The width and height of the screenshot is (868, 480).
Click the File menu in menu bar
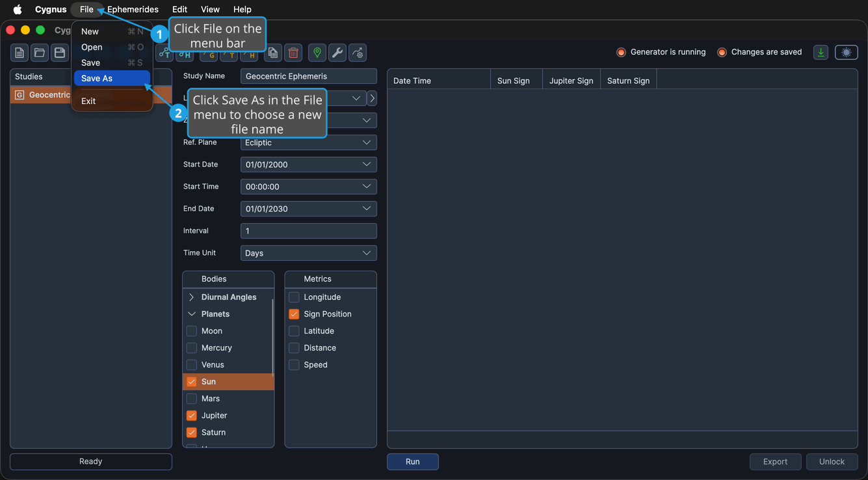[86, 9]
